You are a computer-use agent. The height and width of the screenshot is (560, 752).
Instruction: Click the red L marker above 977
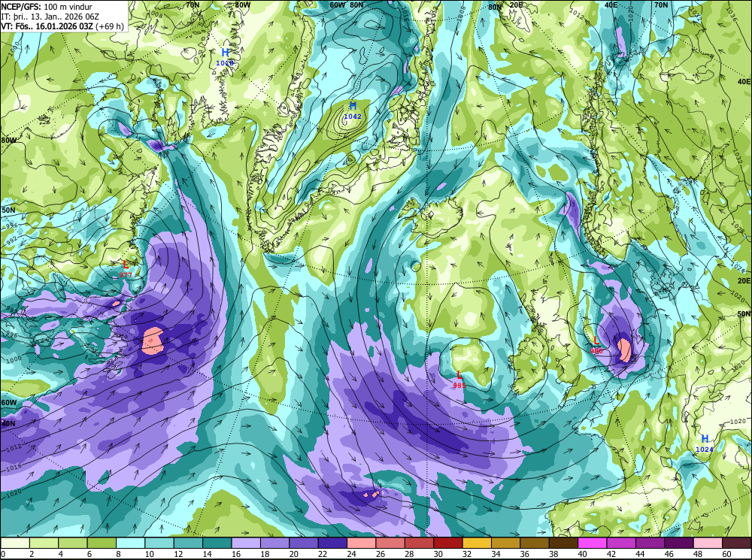(126, 265)
